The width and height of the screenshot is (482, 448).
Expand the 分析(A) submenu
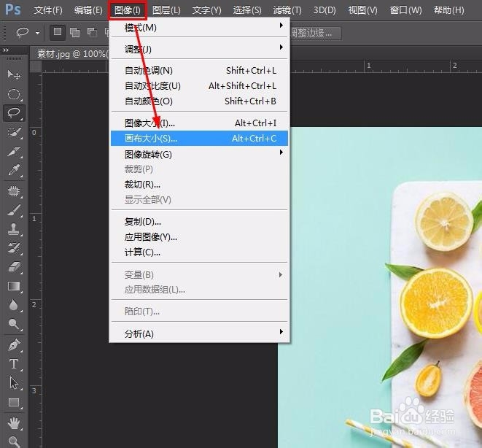[x=199, y=333]
